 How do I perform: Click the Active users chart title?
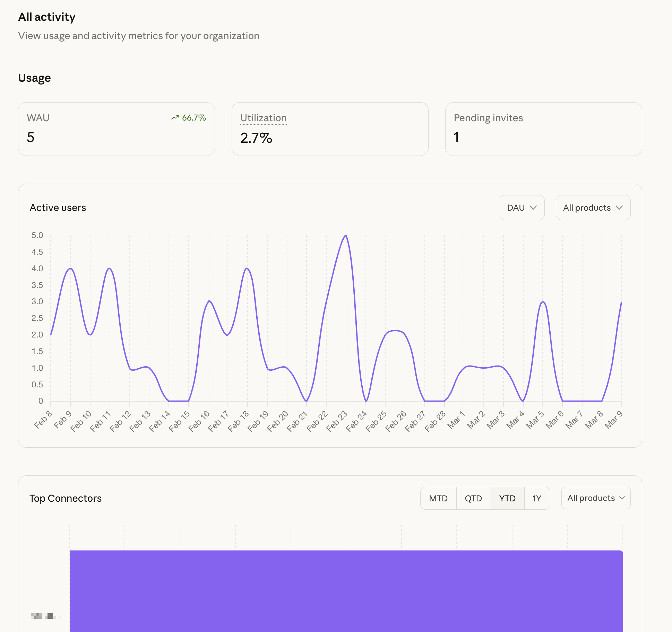[58, 207]
